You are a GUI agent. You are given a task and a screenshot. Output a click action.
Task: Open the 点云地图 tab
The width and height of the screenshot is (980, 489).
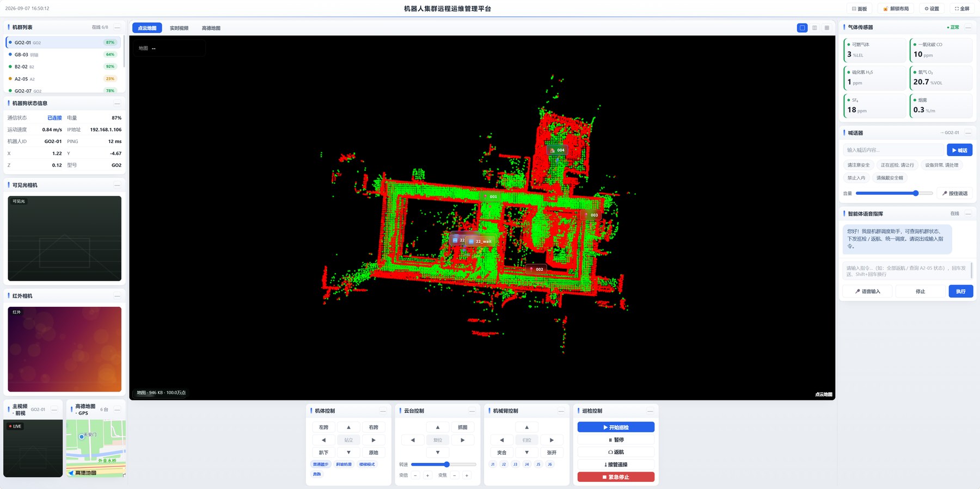pos(147,28)
